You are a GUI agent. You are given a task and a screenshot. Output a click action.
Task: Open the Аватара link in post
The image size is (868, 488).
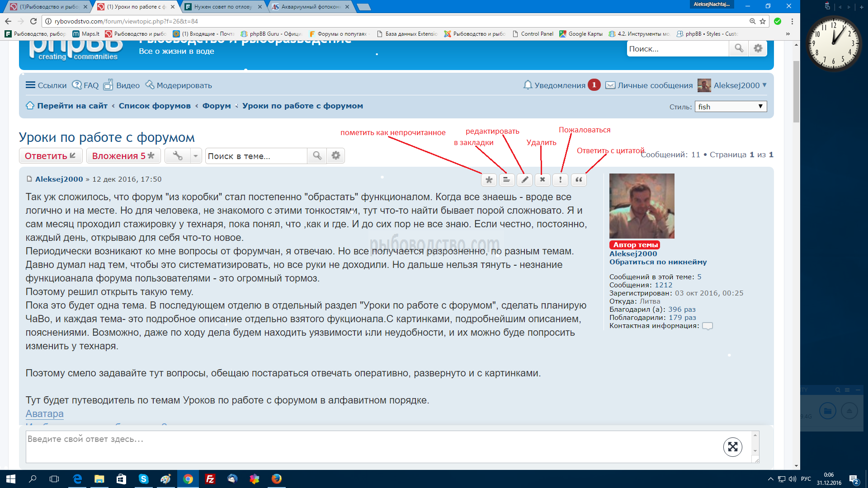(x=44, y=413)
